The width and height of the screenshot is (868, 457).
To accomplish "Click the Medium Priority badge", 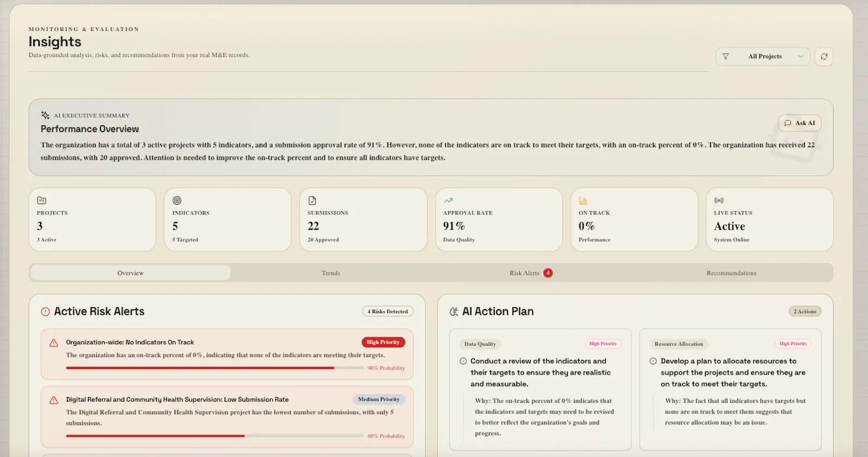I will click(x=379, y=399).
